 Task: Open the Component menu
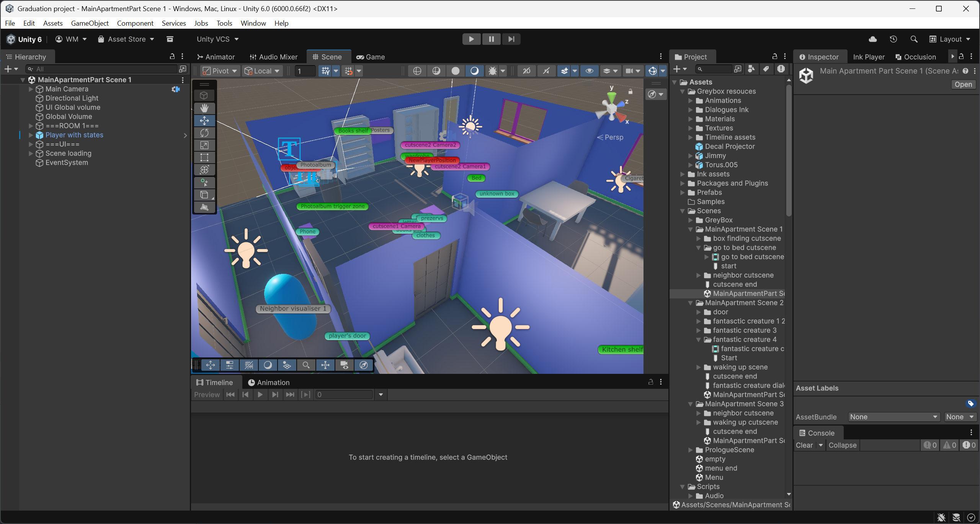[x=135, y=23]
